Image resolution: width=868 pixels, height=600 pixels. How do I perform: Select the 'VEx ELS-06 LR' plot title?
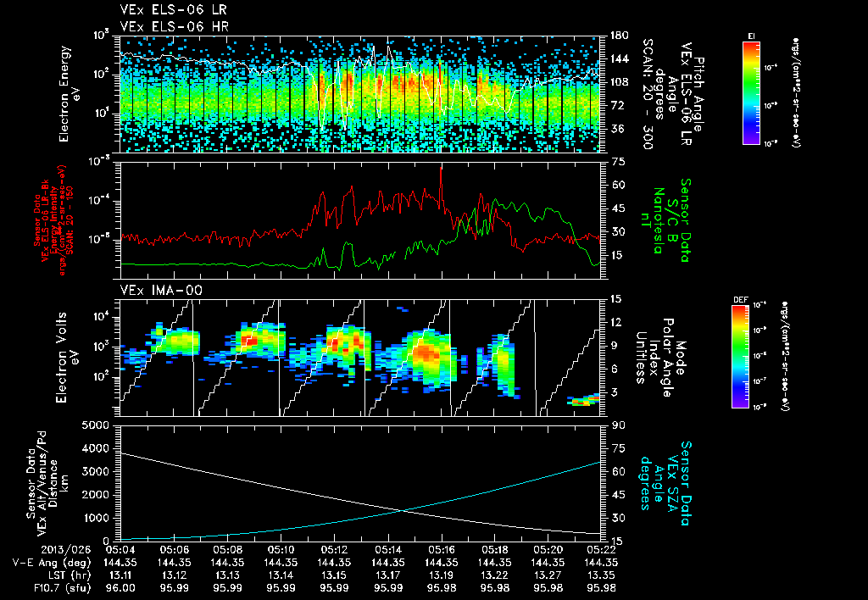coord(173,9)
